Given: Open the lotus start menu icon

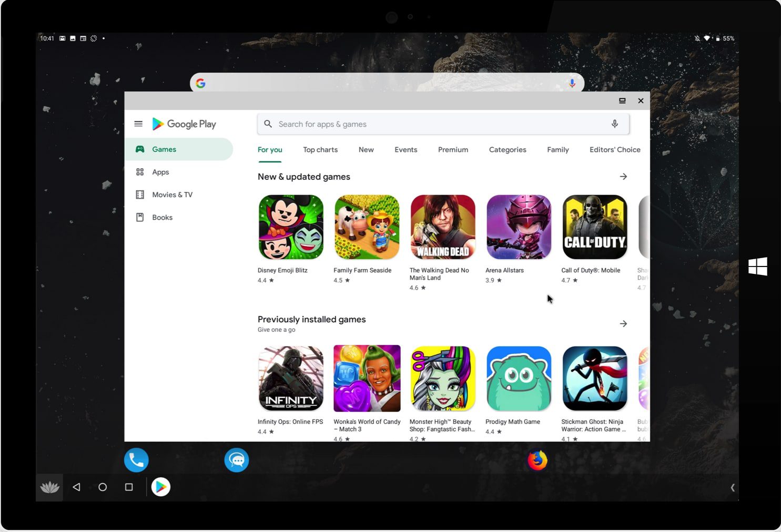Looking at the screenshot, I should click(x=50, y=487).
